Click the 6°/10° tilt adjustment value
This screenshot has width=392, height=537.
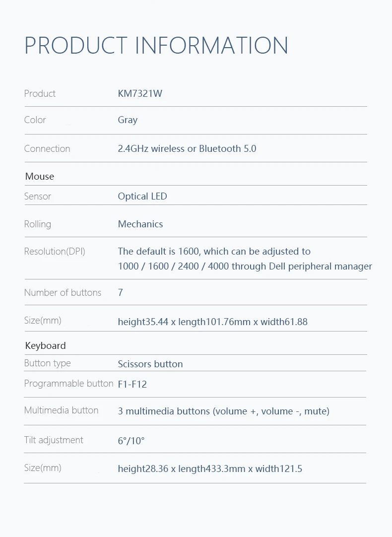pyautogui.click(x=131, y=441)
